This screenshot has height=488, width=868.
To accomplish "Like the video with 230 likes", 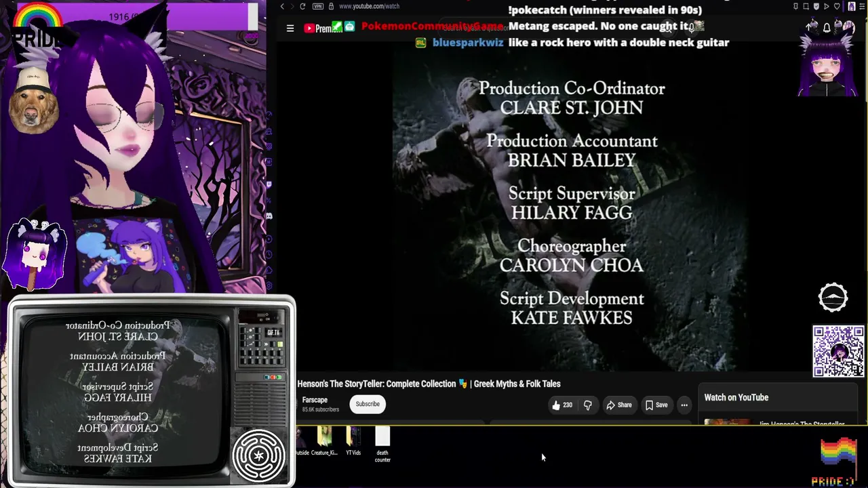I will (562, 405).
